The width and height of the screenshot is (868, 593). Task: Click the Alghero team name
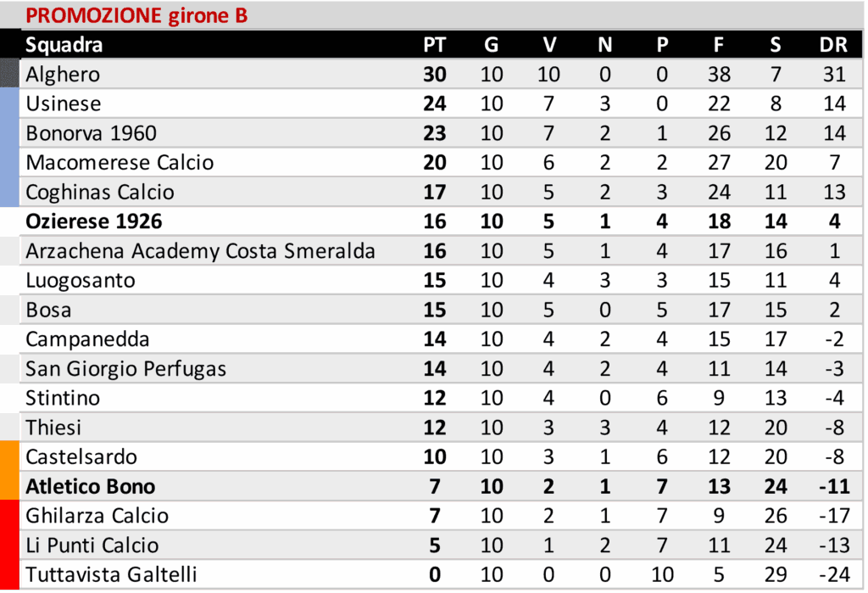63,75
